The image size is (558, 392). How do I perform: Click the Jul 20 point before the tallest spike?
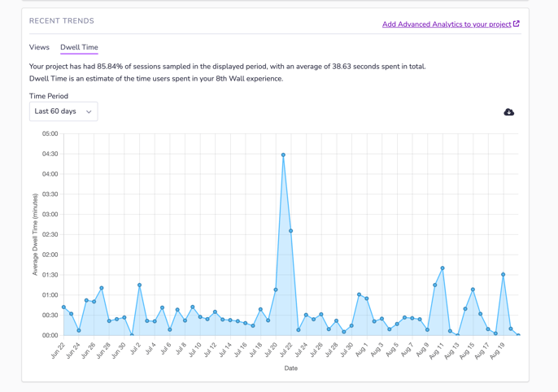pyautogui.click(x=276, y=290)
